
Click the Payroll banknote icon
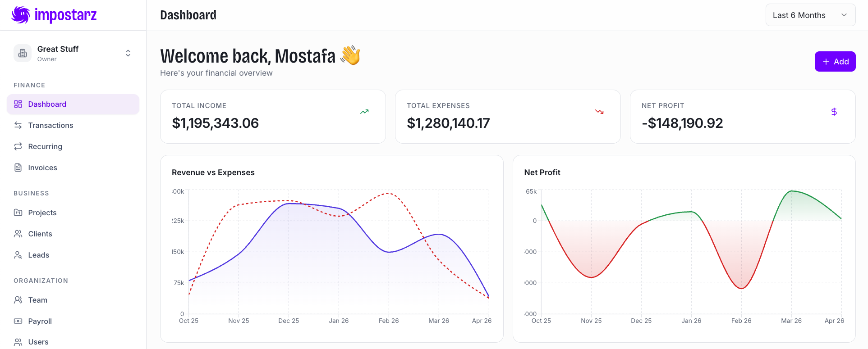tap(18, 321)
